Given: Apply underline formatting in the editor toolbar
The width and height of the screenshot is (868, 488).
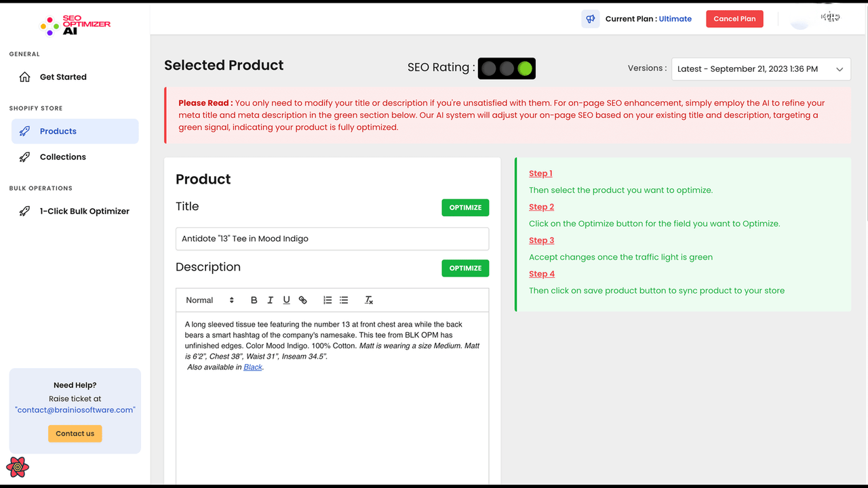Looking at the screenshot, I should coord(286,300).
